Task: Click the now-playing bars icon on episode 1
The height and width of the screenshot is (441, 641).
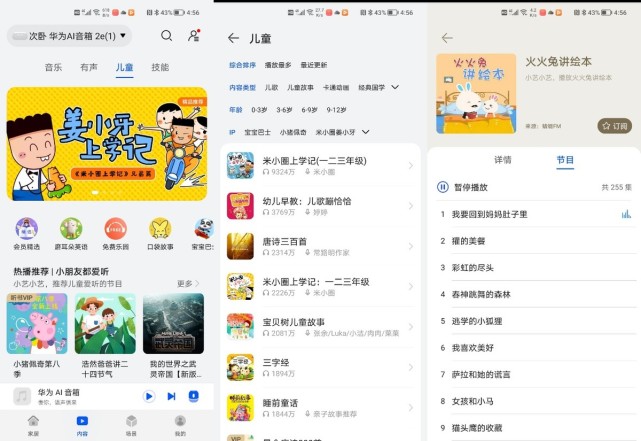Action: point(626,214)
